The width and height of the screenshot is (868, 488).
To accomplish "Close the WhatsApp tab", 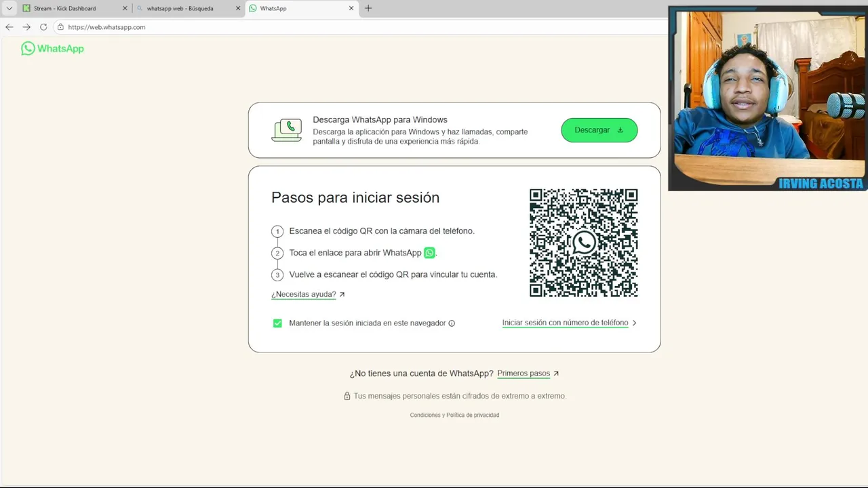I will tap(351, 8).
